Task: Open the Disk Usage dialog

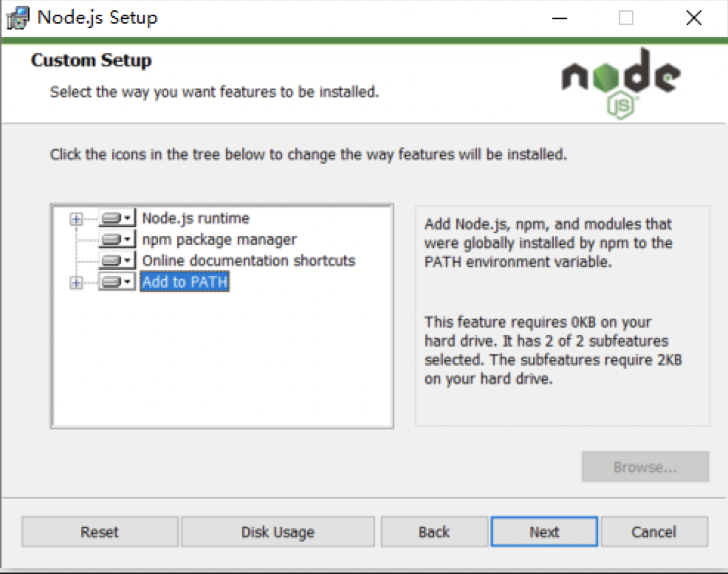Action: click(x=278, y=532)
